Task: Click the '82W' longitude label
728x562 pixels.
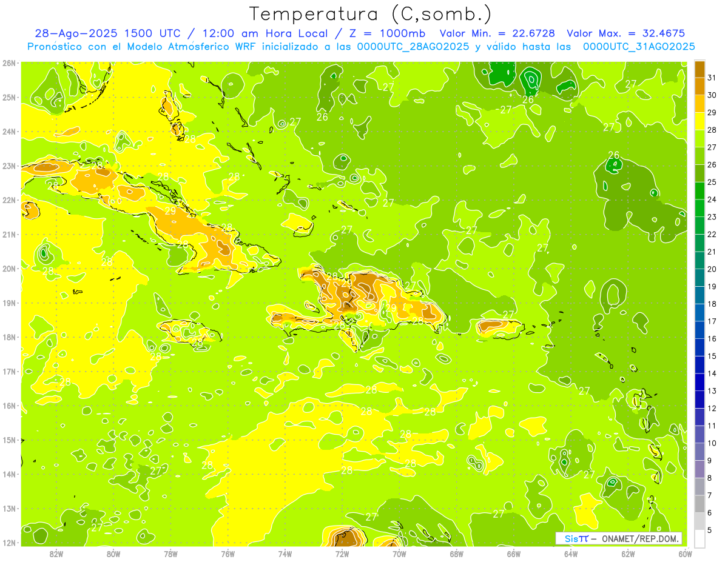Action: pyautogui.click(x=56, y=554)
